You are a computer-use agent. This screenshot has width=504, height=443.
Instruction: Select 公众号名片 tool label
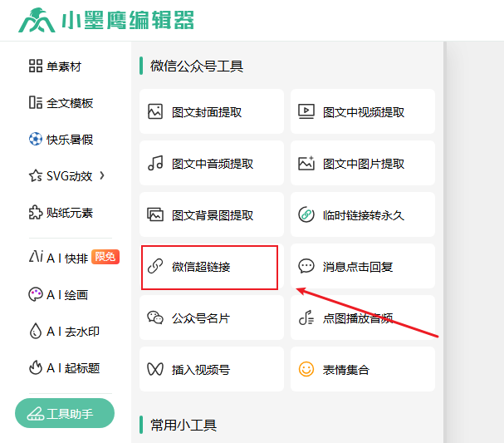(201, 318)
